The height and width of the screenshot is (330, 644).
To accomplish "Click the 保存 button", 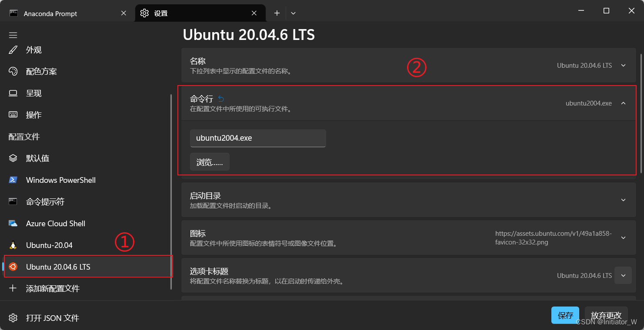I will [x=565, y=315].
